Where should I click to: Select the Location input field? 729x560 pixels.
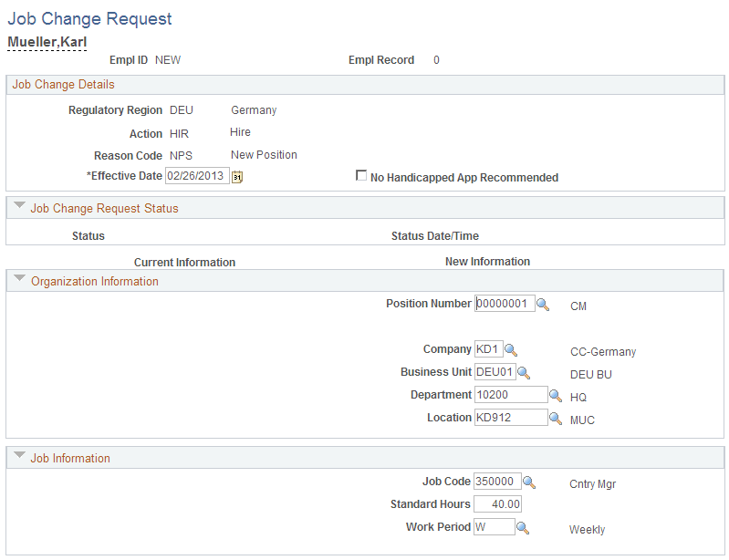510,418
